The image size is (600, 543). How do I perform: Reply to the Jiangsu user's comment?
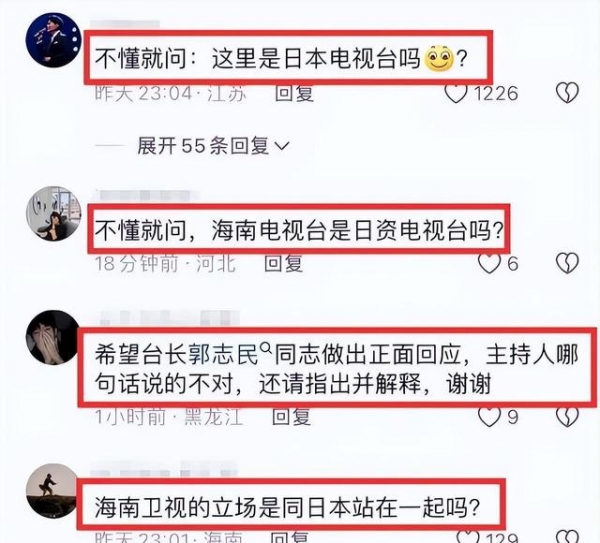[x=294, y=93]
